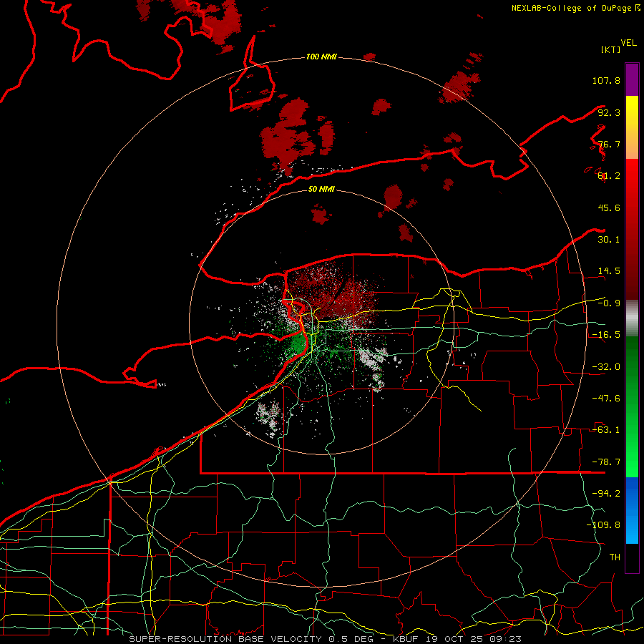The image size is (644, 644).
Task: Select the -32.0 legend value
Action: coord(606,367)
